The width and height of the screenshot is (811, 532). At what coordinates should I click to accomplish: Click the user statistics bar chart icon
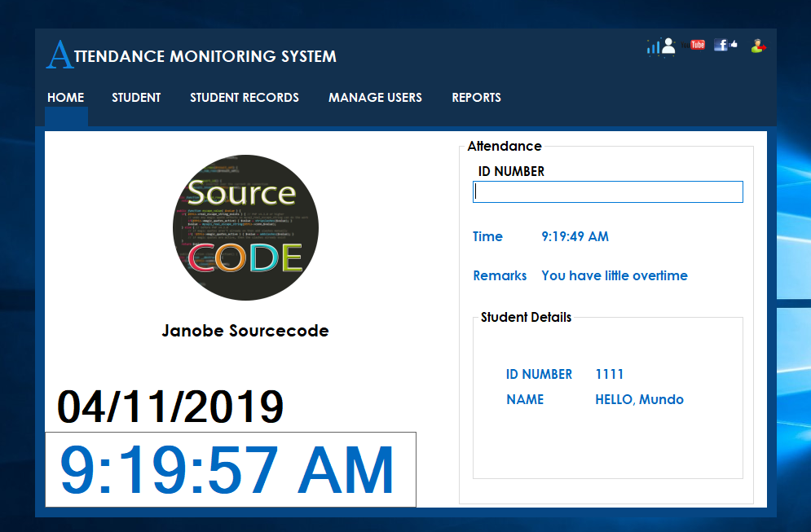[661, 46]
